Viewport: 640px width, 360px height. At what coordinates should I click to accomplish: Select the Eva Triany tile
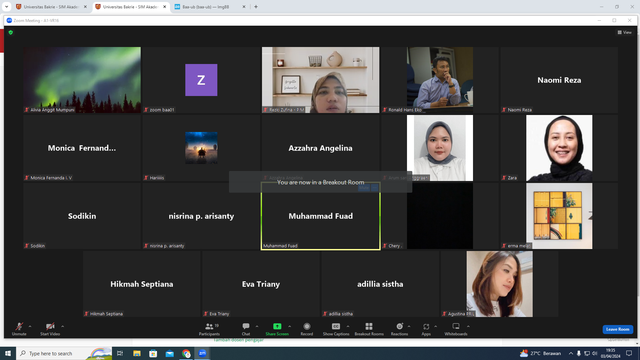coord(261,284)
